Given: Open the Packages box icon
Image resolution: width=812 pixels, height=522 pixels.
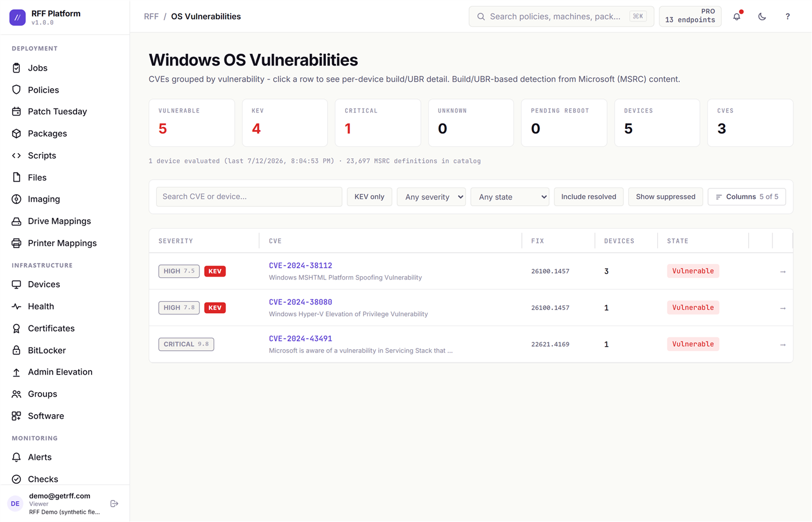Looking at the screenshot, I should (16, 133).
